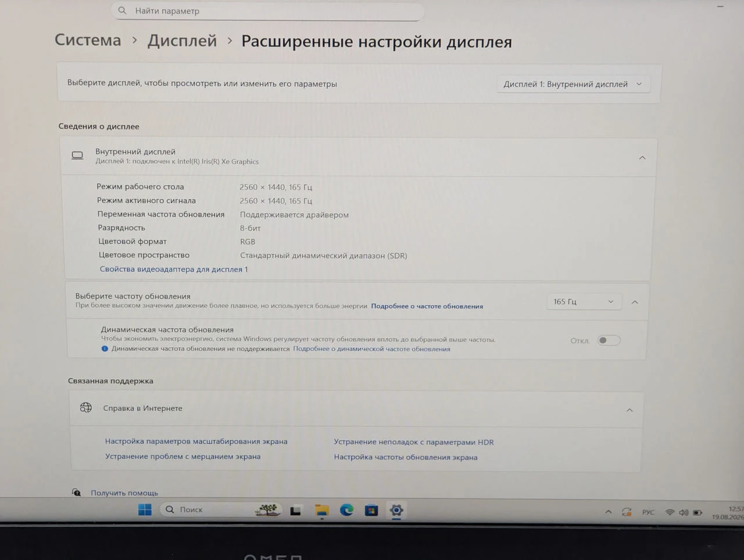Screen dimensions: 744x560
Task: Click the "Поддерживается драйвером" value
Action: [x=294, y=215]
